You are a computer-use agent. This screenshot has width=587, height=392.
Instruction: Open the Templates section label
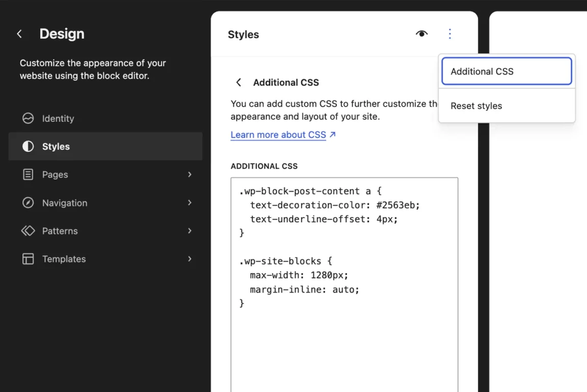(x=64, y=259)
